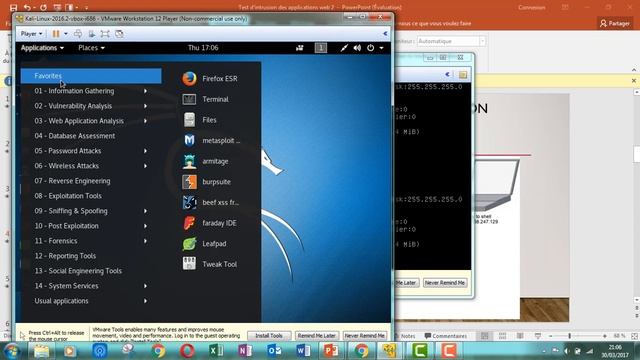Open OneNote from the Windows taskbar
This screenshot has height=360, width=640.
245,350
